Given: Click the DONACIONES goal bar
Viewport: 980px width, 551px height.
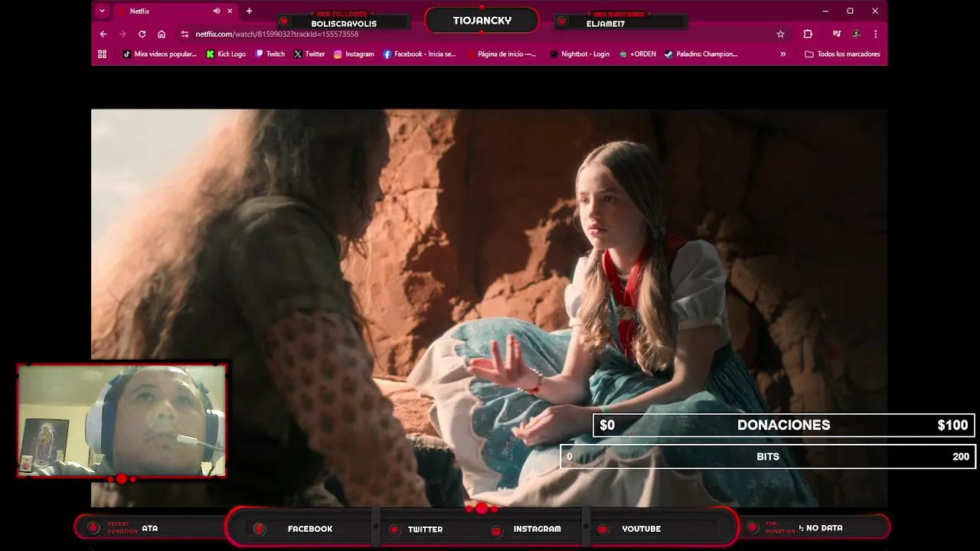Looking at the screenshot, I should [x=783, y=425].
